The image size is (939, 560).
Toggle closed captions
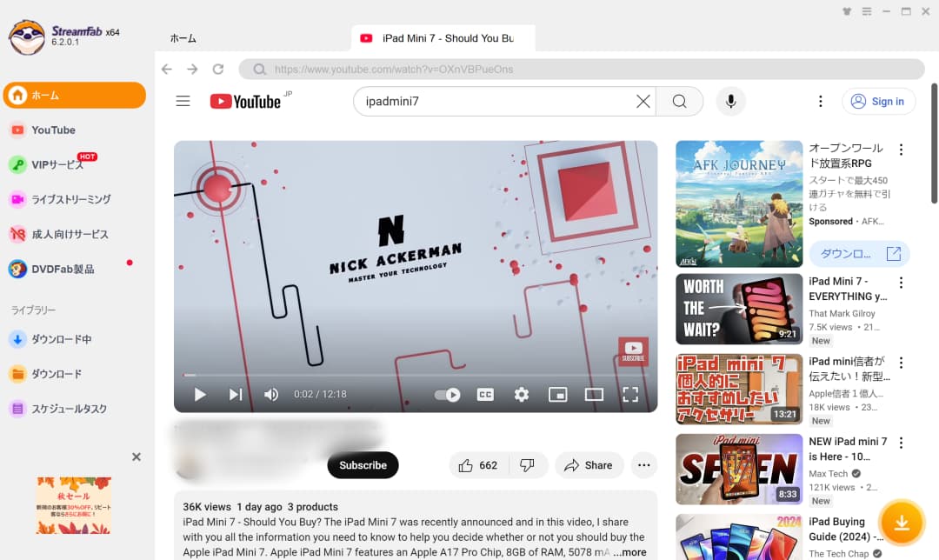tap(485, 394)
